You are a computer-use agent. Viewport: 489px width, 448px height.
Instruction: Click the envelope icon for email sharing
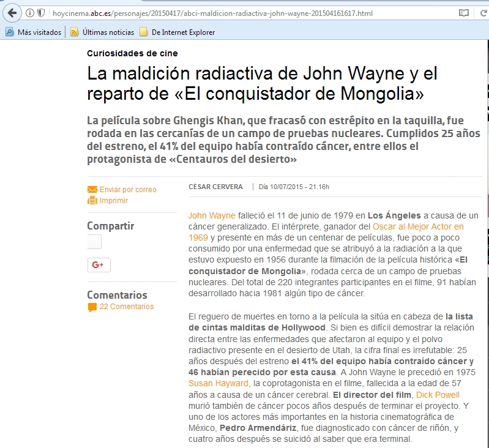(x=92, y=190)
